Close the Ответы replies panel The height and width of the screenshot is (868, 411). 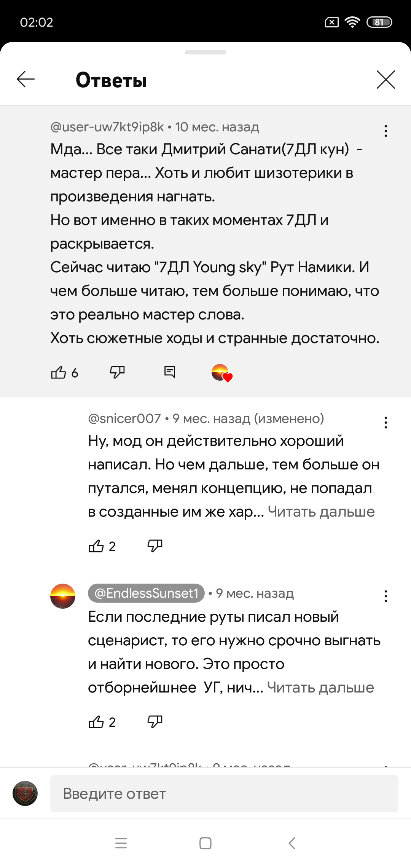pos(386,80)
